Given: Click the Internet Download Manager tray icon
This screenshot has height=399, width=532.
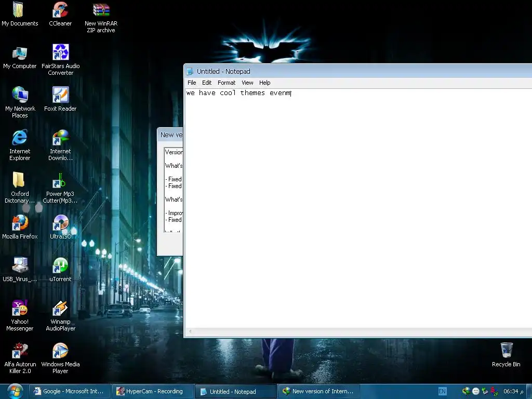Looking at the screenshot, I should [x=467, y=391].
